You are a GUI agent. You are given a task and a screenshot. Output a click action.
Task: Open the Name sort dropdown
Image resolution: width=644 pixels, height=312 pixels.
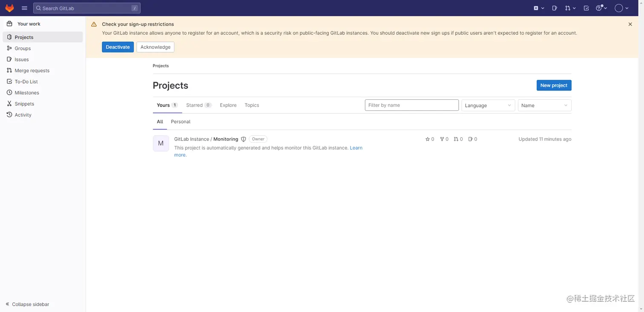544,105
